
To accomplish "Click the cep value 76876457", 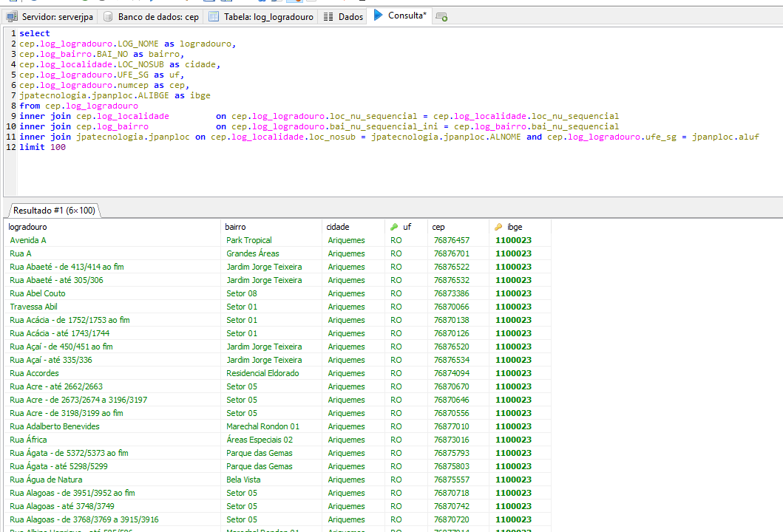I will click(451, 240).
